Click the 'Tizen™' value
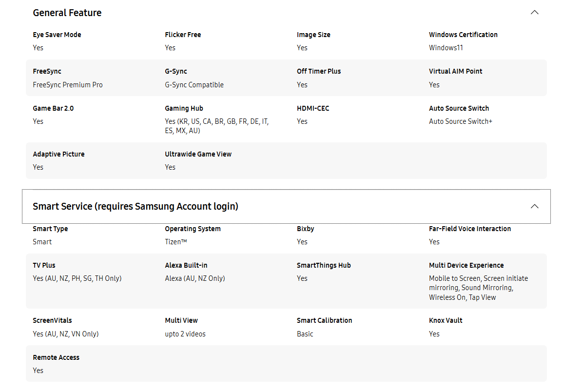This screenshot has height=392, width=584. coord(176,242)
